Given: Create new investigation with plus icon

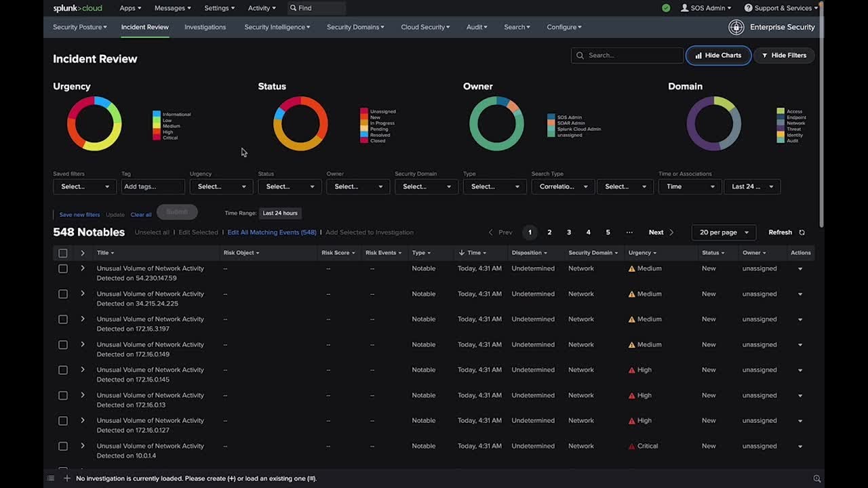Looking at the screenshot, I should 67,479.
